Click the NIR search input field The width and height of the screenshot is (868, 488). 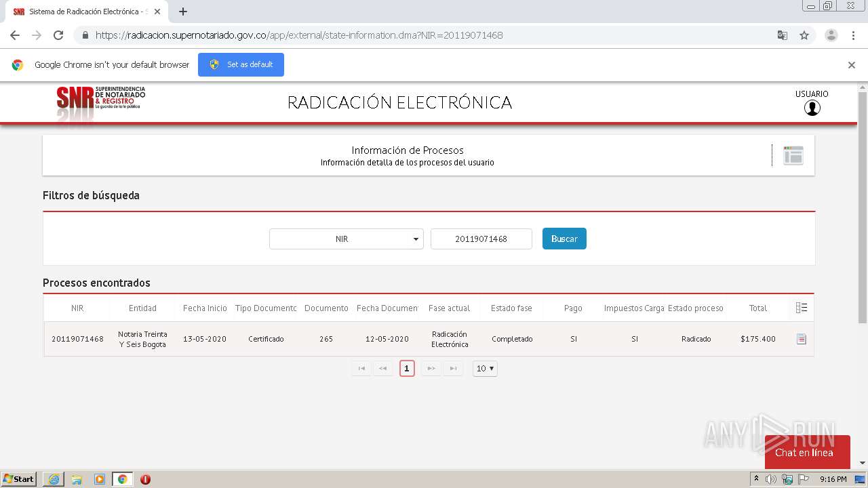point(481,239)
